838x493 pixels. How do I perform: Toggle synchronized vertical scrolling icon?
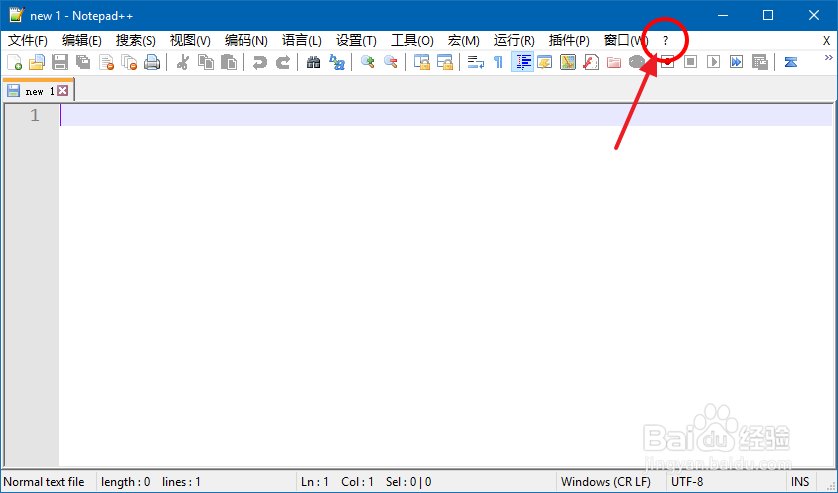(x=422, y=63)
